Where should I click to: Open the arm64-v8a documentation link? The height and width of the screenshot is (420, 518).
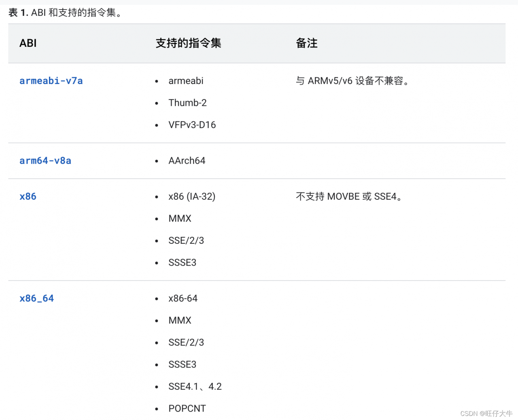click(x=45, y=160)
